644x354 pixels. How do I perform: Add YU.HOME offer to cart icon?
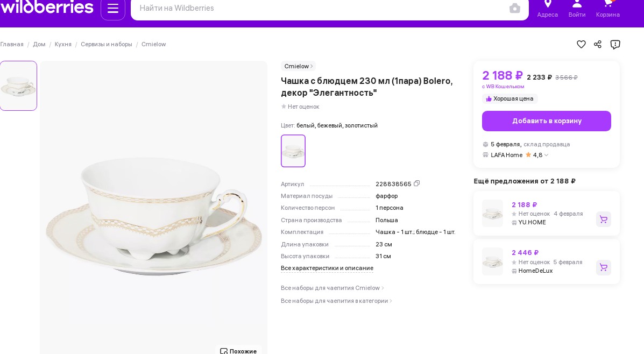[603, 220]
